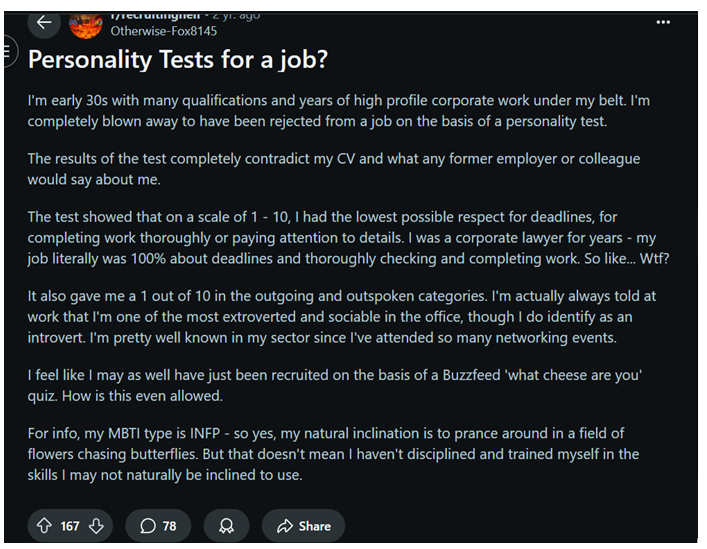Click the Buzzfeed 'what cheese are you' paragraph
This screenshot has width=707, height=549.
tap(335, 385)
